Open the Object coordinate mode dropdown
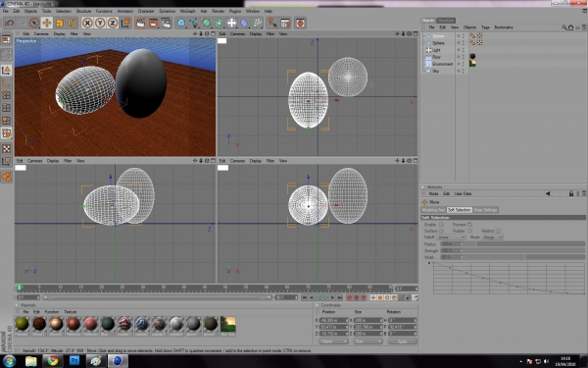Screen dimensions: 588x368 pyautogui.click(x=333, y=342)
